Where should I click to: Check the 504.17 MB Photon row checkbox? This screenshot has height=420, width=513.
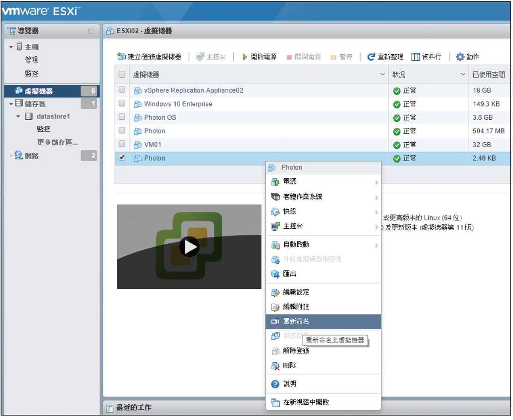122,130
